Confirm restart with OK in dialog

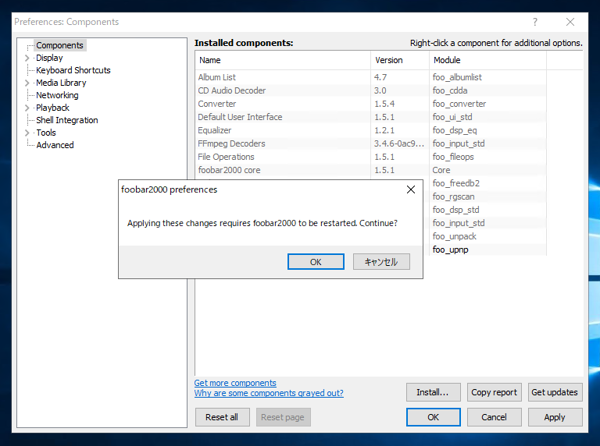tap(316, 262)
